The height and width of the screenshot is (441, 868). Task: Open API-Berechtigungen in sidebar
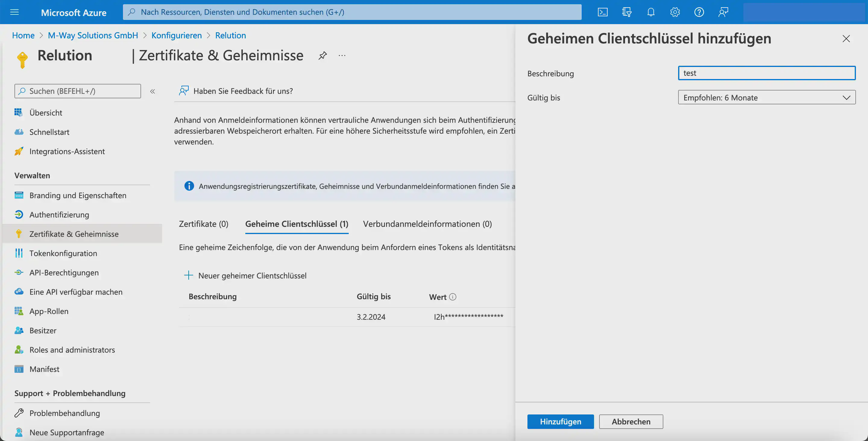(64, 272)
